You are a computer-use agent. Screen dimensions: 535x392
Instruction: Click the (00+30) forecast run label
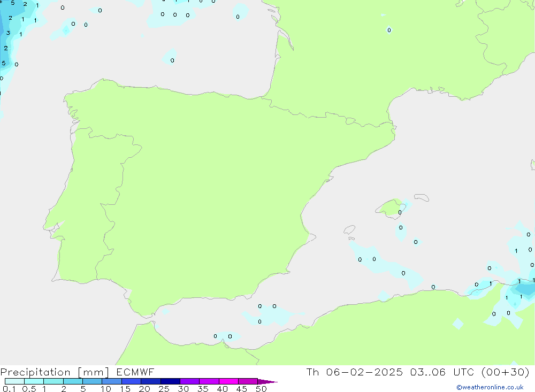505,372
